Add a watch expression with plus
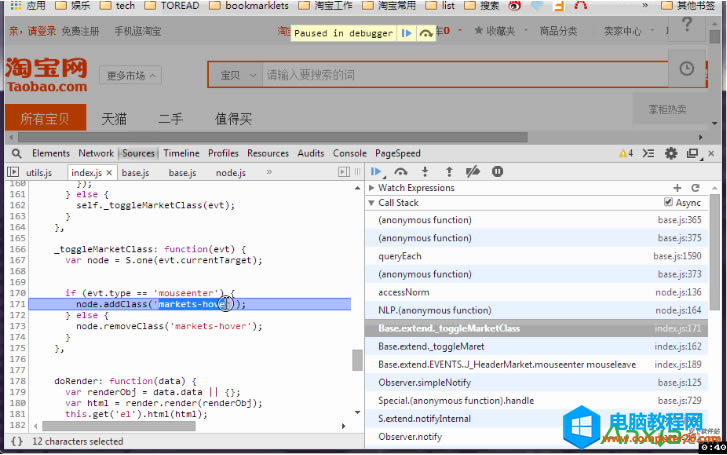Screen dimensions: 727x455 [677, 188]
